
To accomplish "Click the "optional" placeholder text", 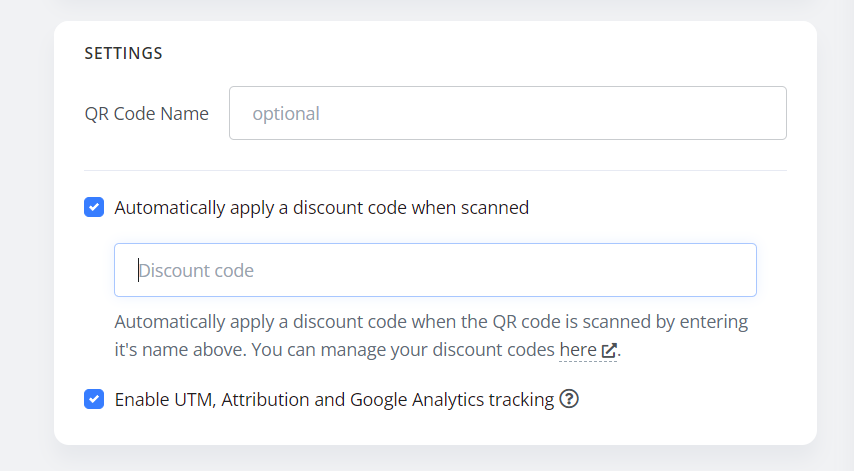I will pos(286,114).
